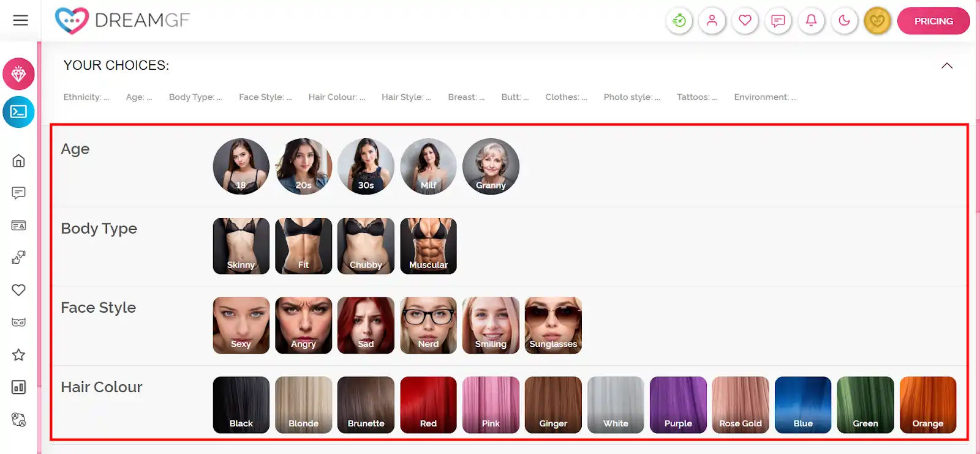Open the hamburger menu

pos(20,20)
